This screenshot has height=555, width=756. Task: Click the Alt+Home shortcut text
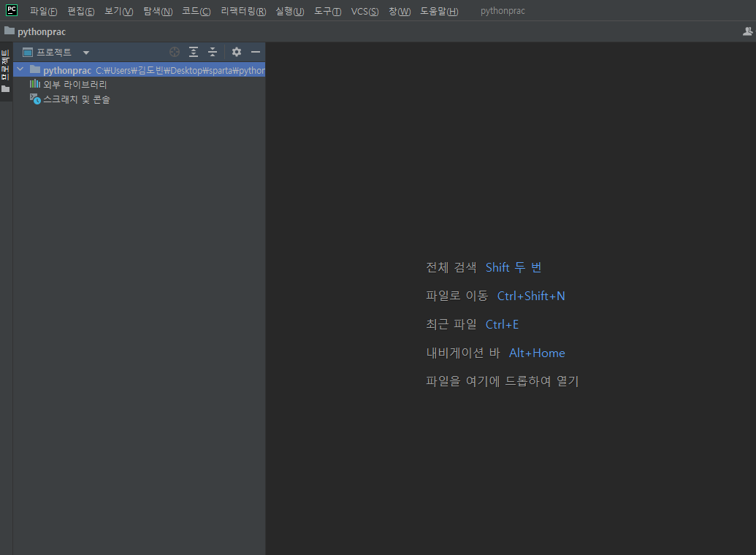[x=537, y=353]
